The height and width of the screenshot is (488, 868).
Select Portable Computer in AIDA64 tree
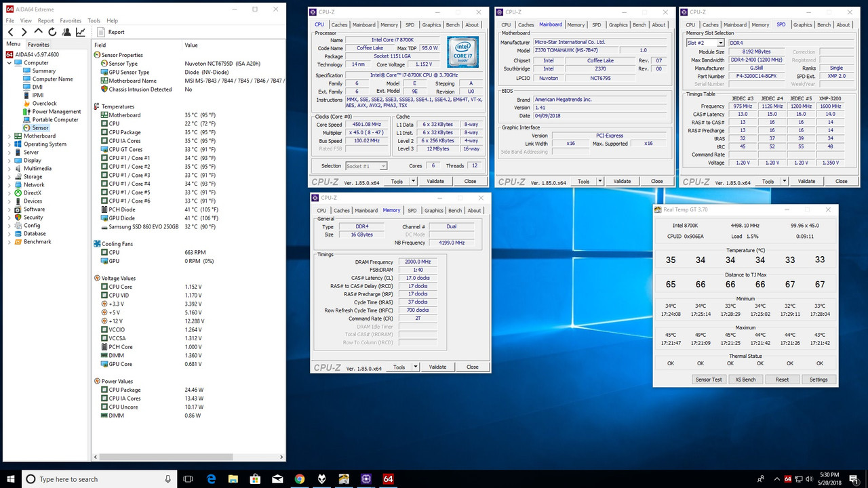click(55, 120)
